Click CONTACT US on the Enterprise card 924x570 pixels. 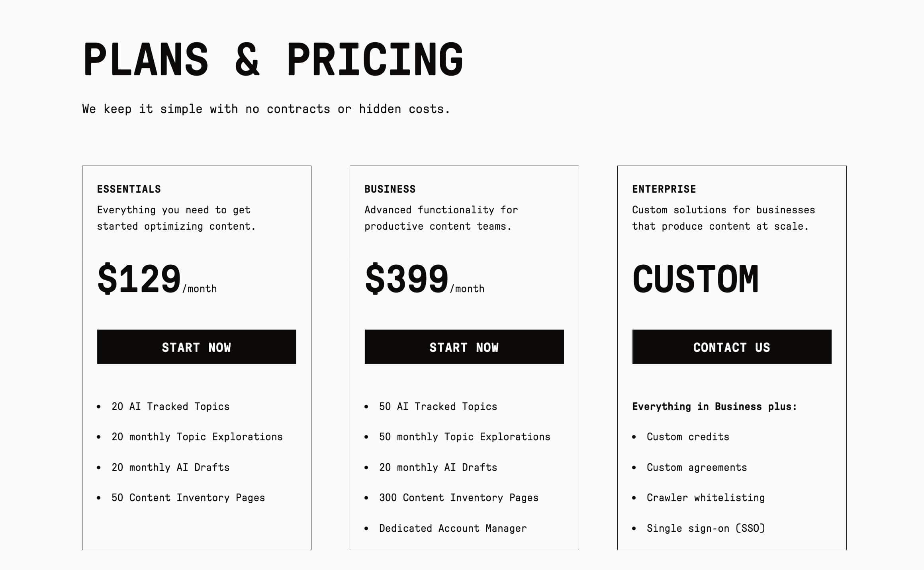[732, 347]
